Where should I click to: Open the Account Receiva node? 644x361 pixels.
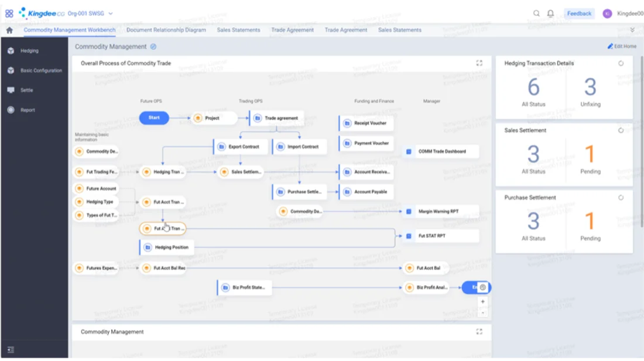point(366,172)
